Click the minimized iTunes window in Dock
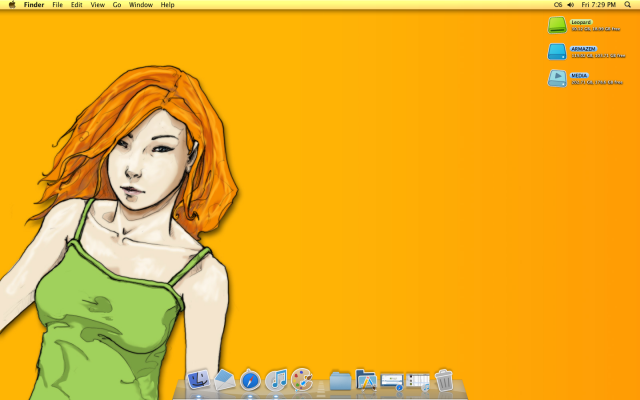This screenshot has height=400, width=640. [x=418, y=382]
